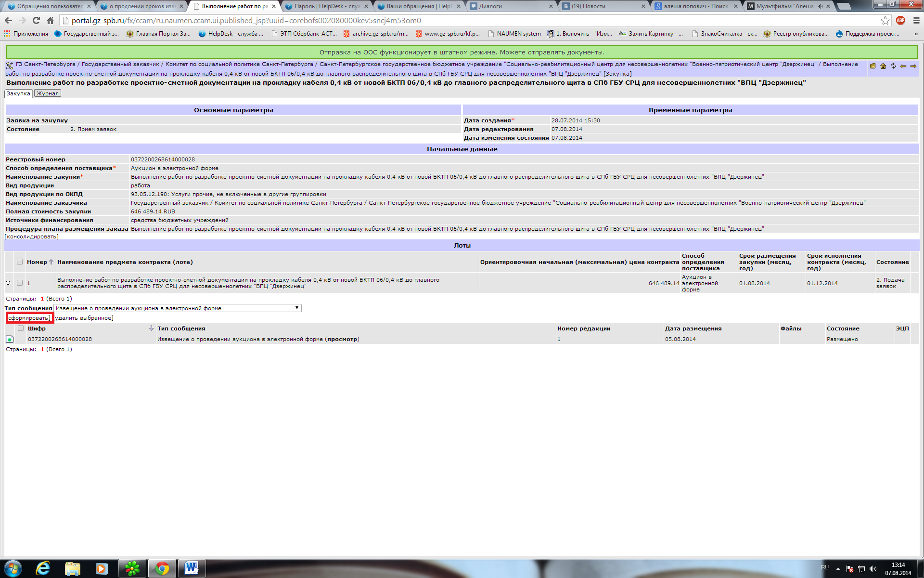Click the home house icon in breadcrumb bar

(883, 66)
